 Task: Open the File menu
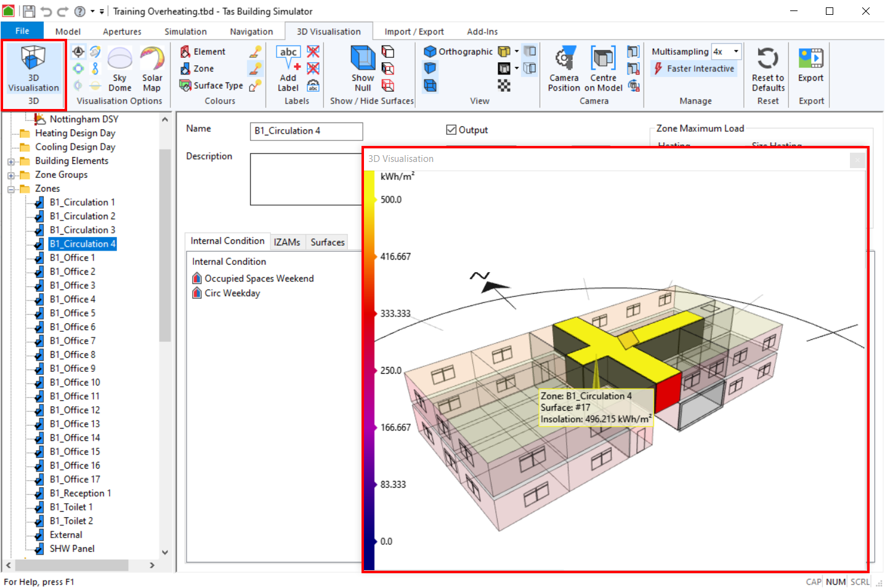(x=22, y=31)
